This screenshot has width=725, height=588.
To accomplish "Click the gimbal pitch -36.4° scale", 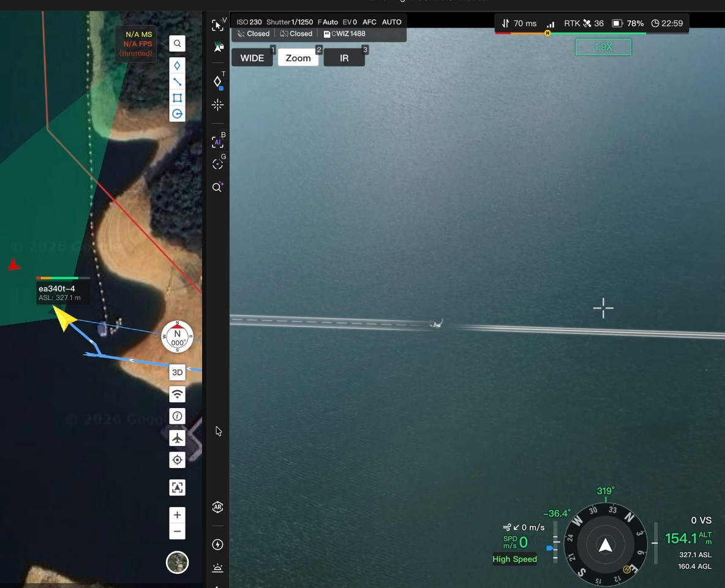I will point(555,541).
